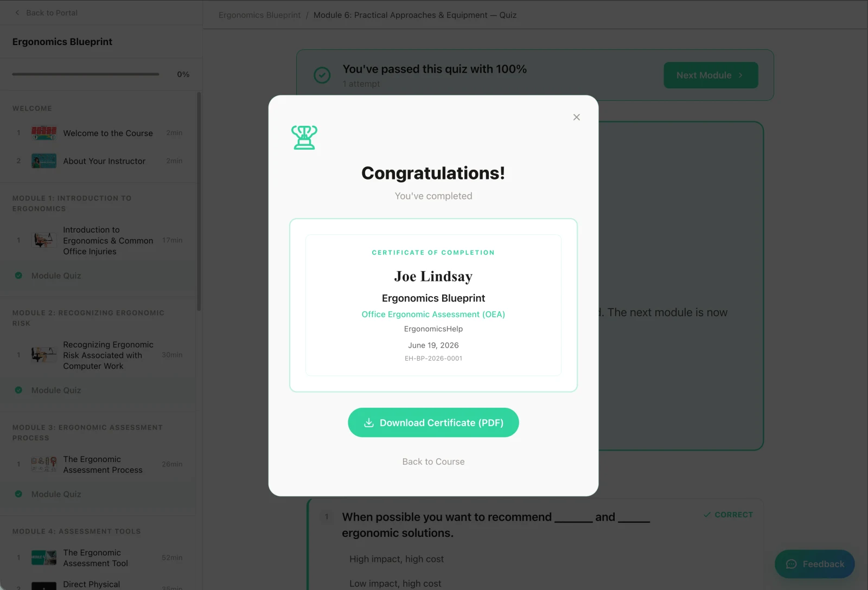Screen dimensions: 868x590
Task: Download Certificate (PDF) button
Action: tap(433, 422)
